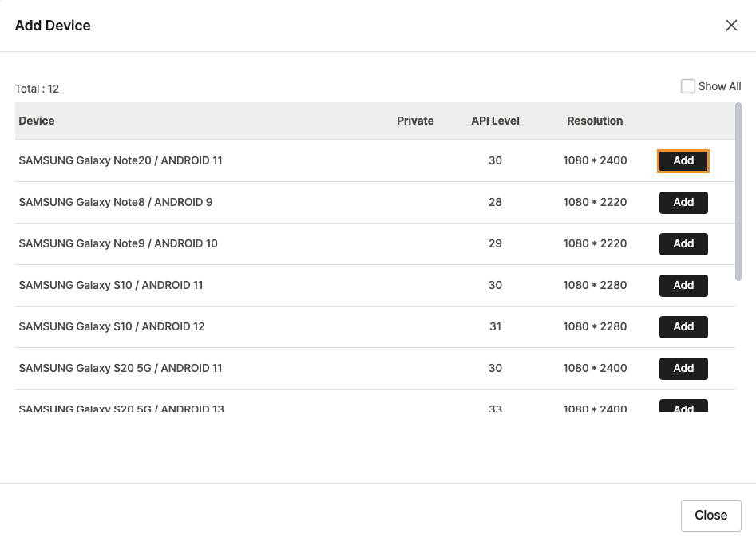Tick the Show All checkbox
Viewport: 756px width, 546px height.
tap(687, 86)
